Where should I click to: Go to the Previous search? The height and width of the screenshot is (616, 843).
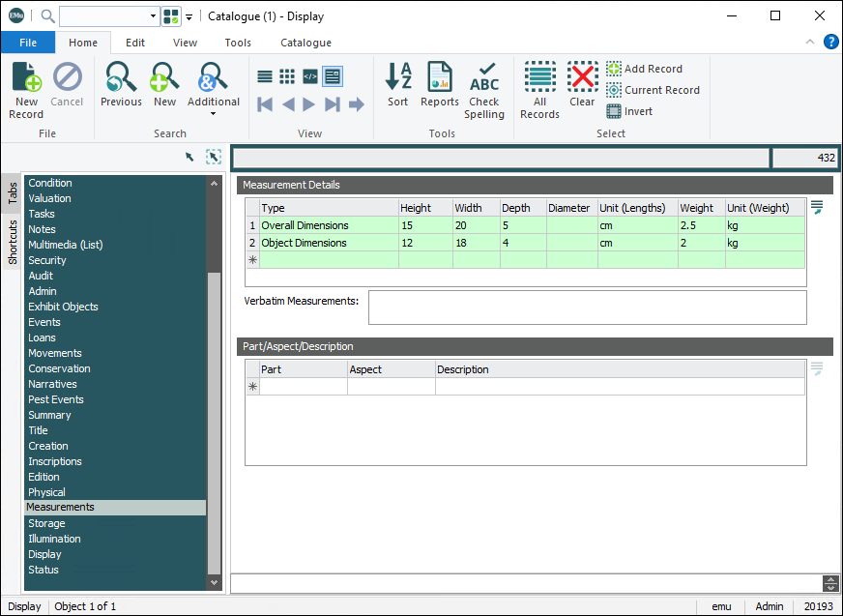[x=121, y=85]
